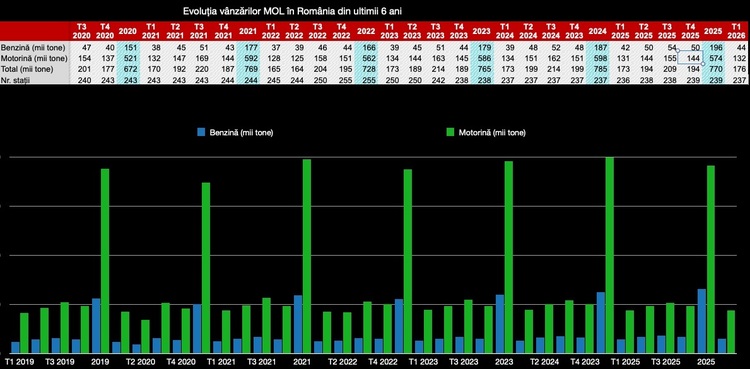Select the 'Total (mii tone)' row label
This screenshot has height=369, width=750.
click(29, 69)
